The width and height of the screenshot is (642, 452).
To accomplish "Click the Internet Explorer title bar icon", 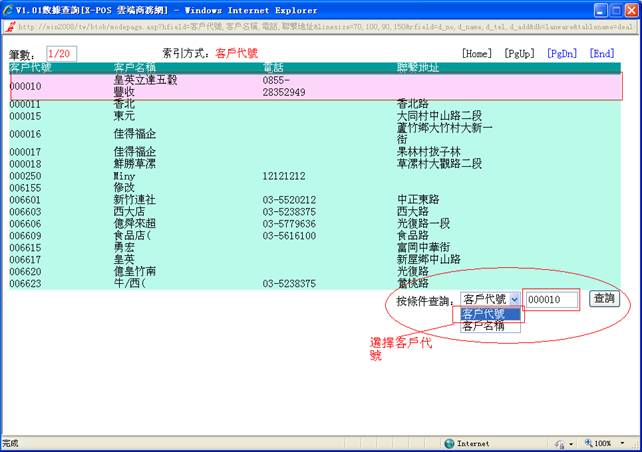I will (8, 9).
